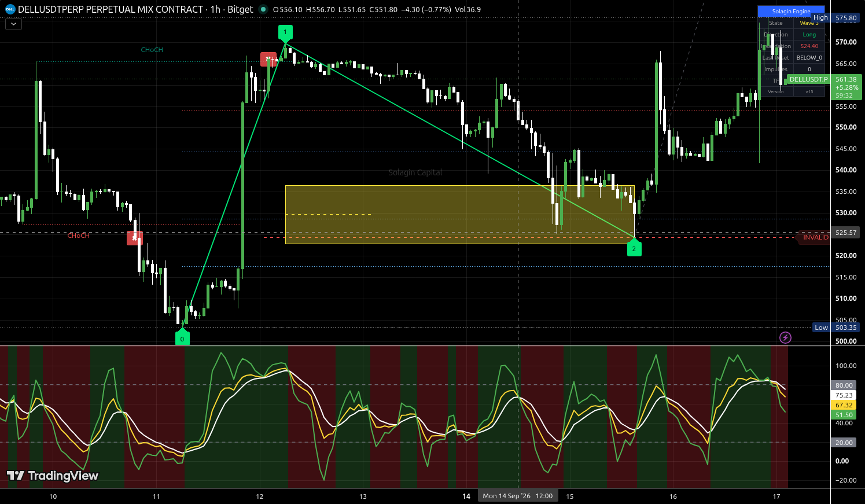Screen dimensions: 865x504
Task: Click date 16 on the time axis
Action: tap(673, 496)
